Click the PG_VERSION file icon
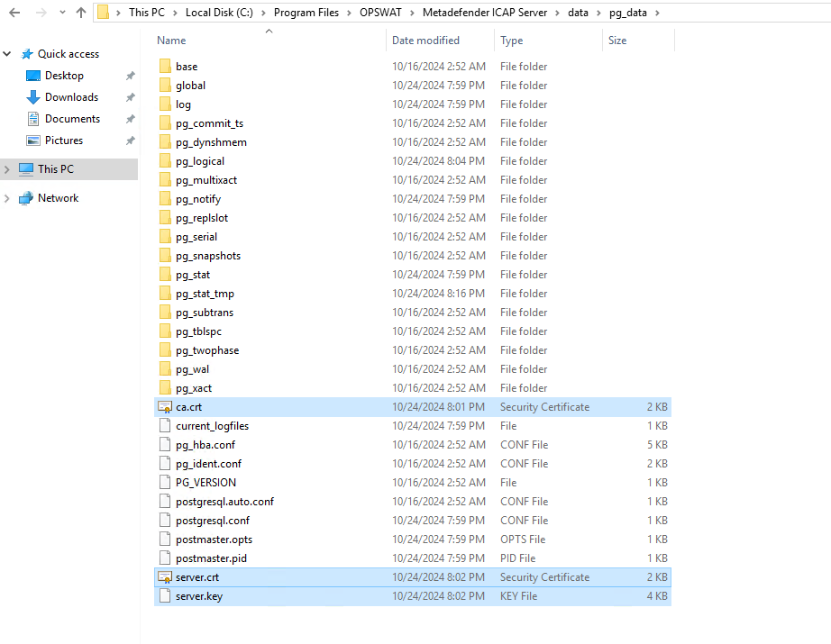Viewport: 831px width, 644px height. [165, 483]
